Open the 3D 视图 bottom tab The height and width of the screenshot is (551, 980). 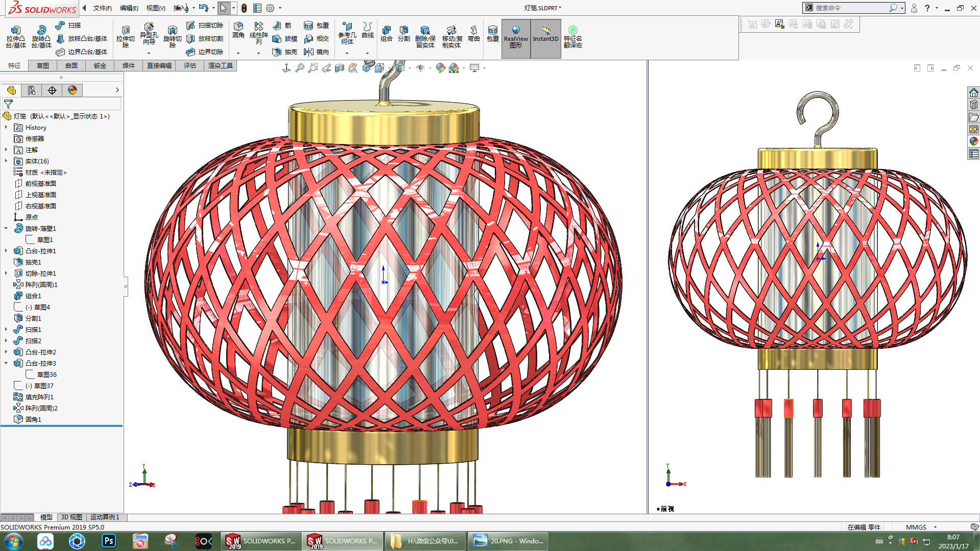click(x=71, y=517)
